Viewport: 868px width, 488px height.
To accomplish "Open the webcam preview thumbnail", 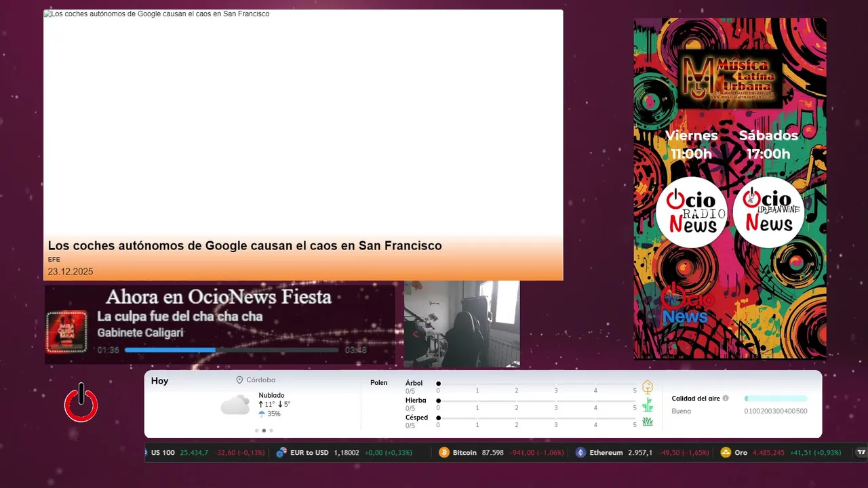I will [462, 324].
